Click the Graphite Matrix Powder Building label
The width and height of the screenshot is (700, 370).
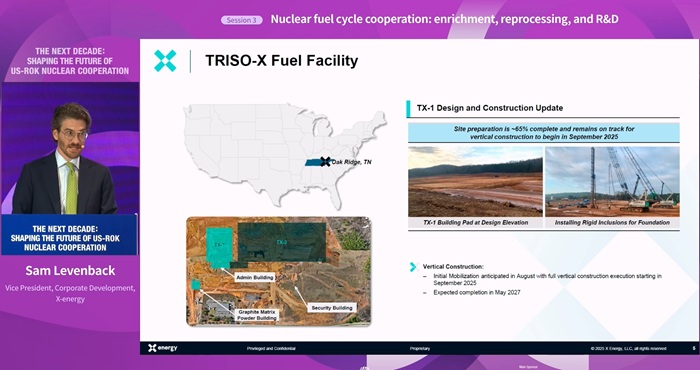(x=257, y=315)
